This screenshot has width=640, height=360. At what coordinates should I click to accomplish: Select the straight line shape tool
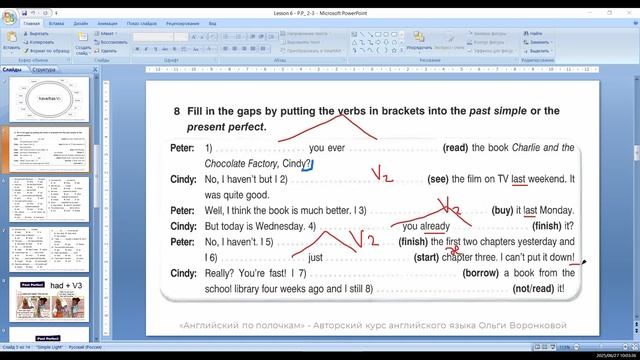coord(362,34)
